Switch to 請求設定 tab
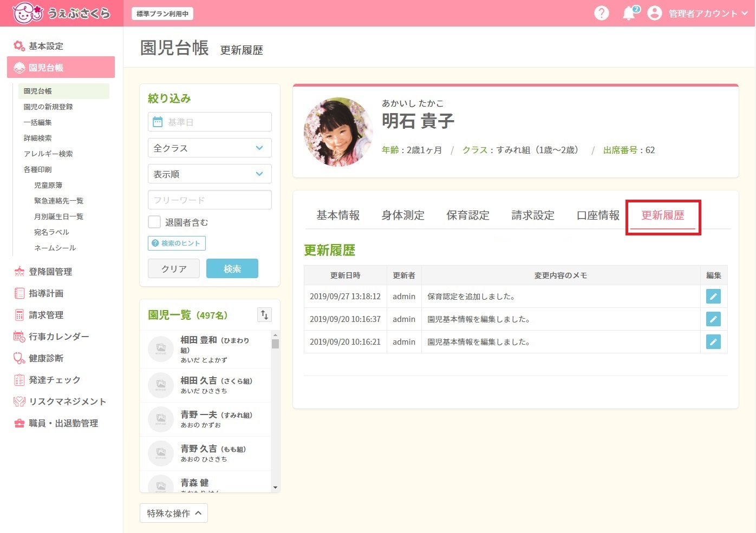This screenshot has width=756, height=533. tap(533, 215)
